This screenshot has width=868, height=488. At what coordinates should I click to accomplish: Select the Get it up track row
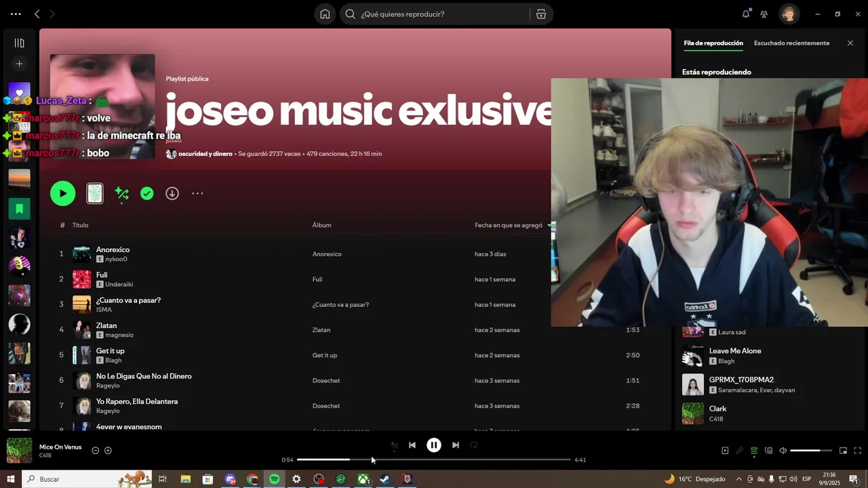pyautogui.click(x=355, y=355)
